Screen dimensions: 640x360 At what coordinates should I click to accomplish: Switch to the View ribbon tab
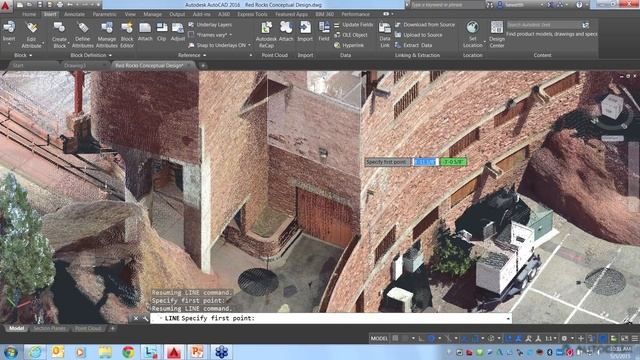tap(130, 14)
